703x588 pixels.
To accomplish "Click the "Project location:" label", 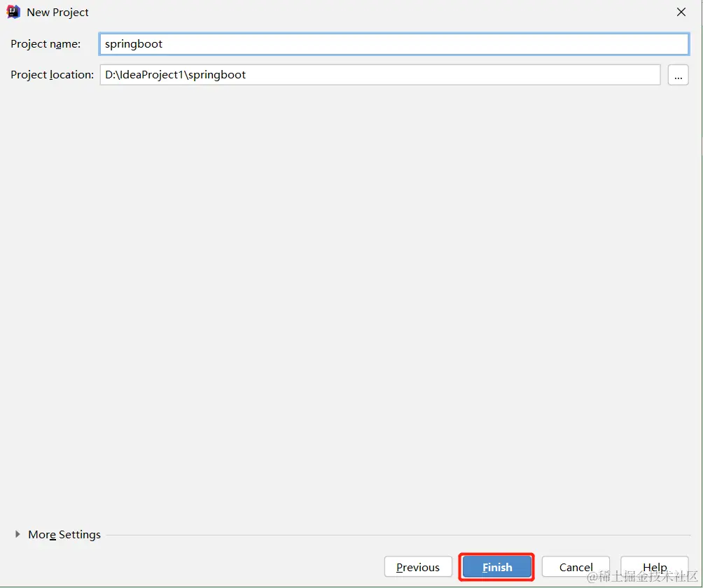I will (x=52, y=75).
